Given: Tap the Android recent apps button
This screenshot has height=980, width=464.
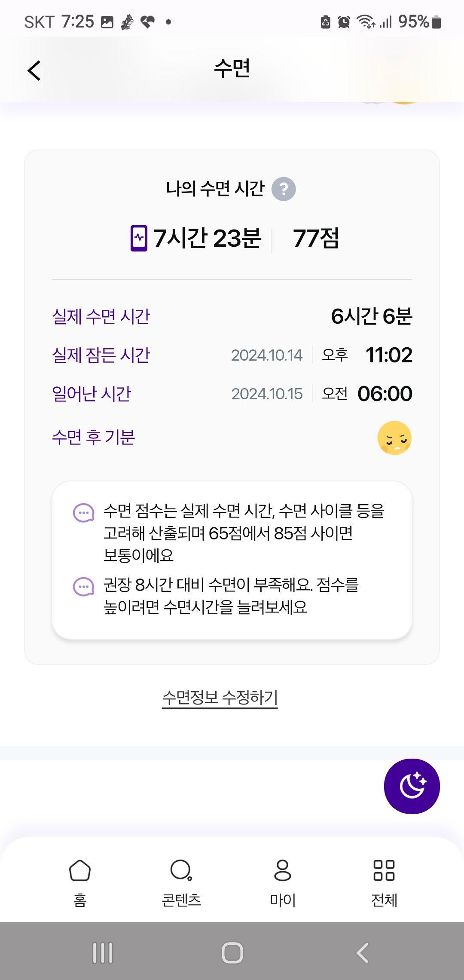Looking at the screenshot, I should [x=103, y=953].
